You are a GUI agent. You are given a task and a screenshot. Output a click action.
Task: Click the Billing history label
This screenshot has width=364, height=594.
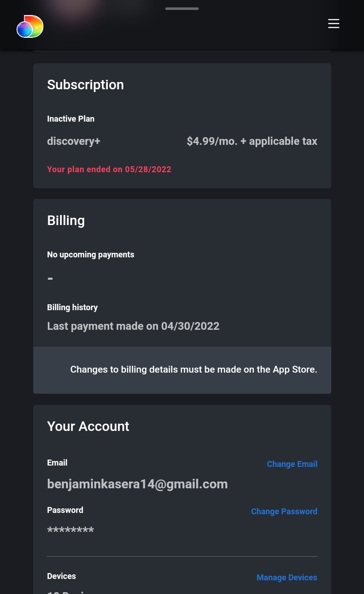pyautogui.click(x=72, y=307)
